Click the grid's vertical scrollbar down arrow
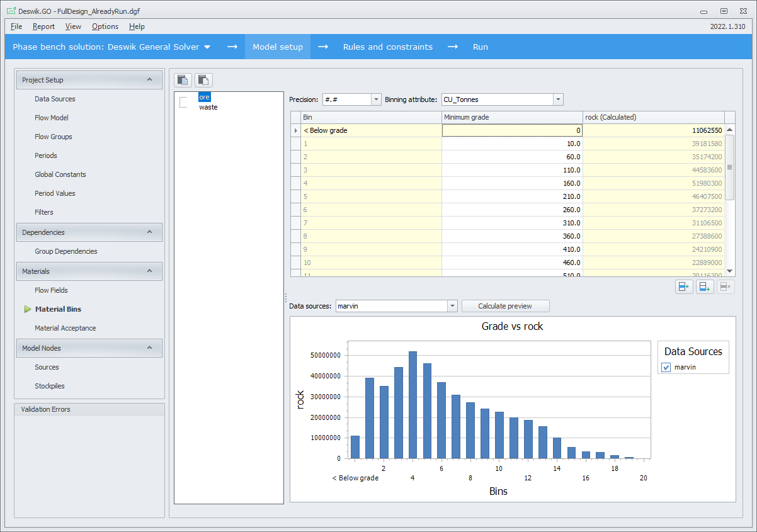 click(x=730, y=271)
